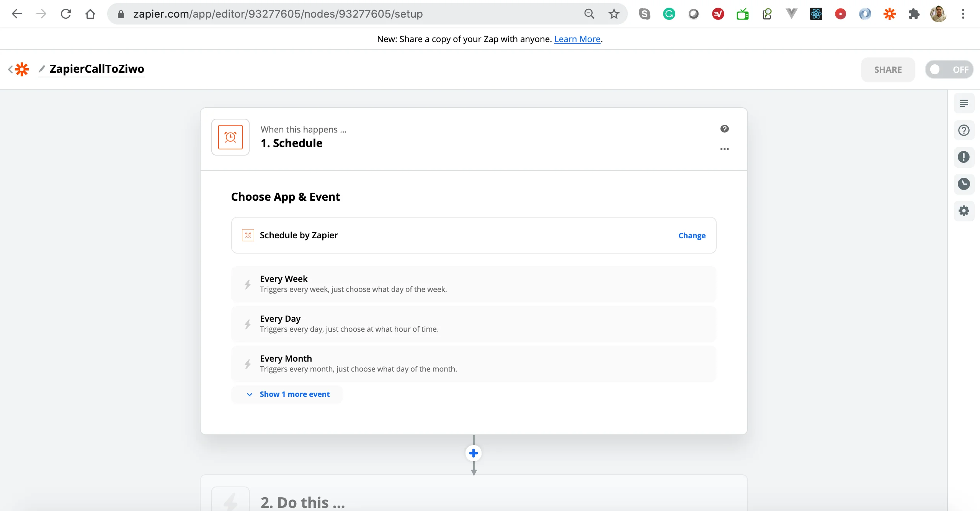Viewport: 980px width, 511px height.
Task: Open the Chrome three-dot menu
Action: pos(963,14)
